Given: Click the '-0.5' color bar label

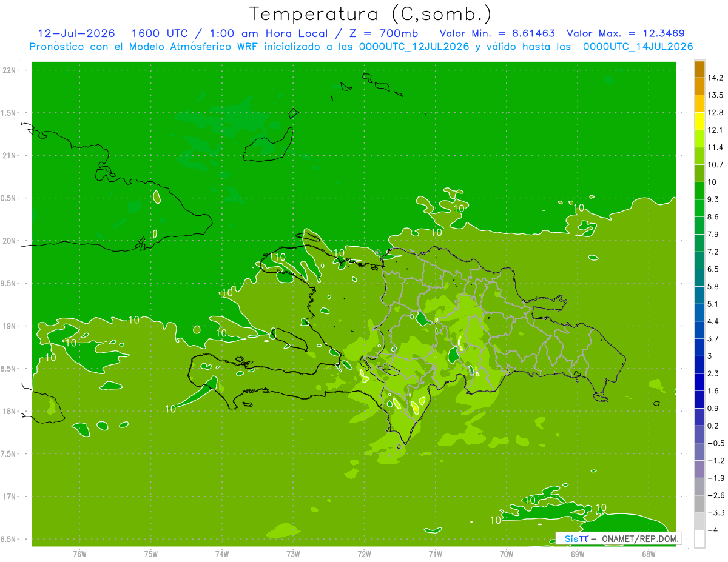Looking at the screenshot, I should tap(715, 443).
